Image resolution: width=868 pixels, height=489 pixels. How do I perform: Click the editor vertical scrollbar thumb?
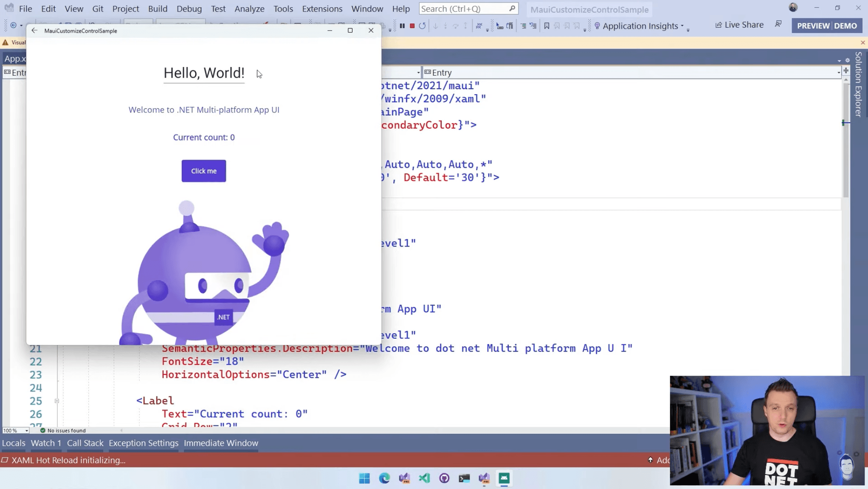pos(845,140)
